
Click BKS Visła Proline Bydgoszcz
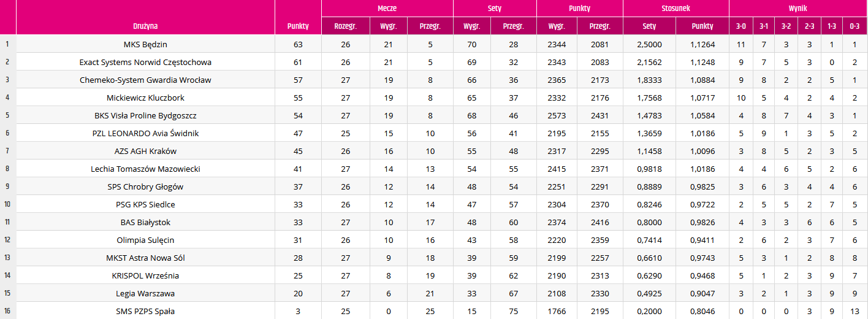(x=145, y=115)
